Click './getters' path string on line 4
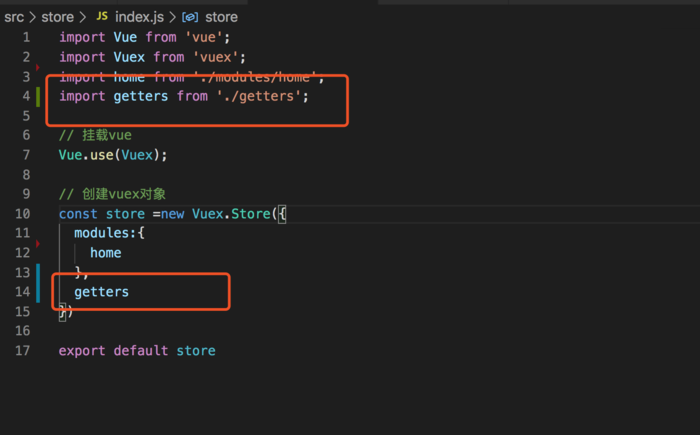The width and height of the screenshot is (700, 435). click(259, 96)
